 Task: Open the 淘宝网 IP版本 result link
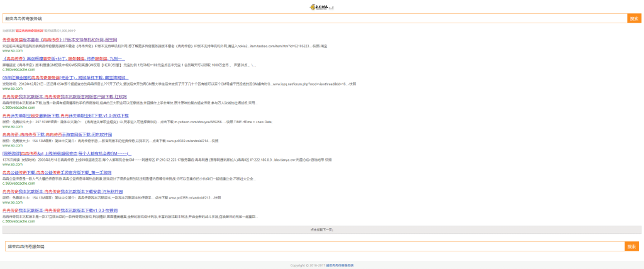60,40
